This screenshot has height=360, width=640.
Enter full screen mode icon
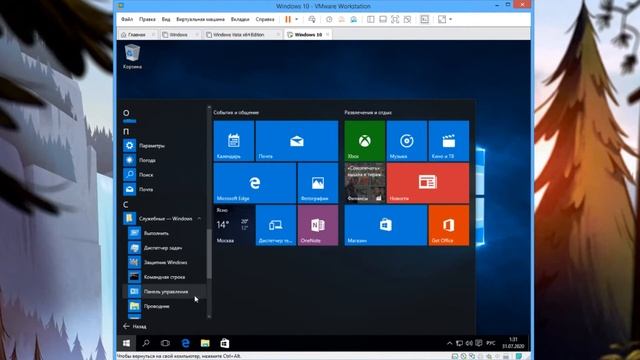[x=395, y=19]
